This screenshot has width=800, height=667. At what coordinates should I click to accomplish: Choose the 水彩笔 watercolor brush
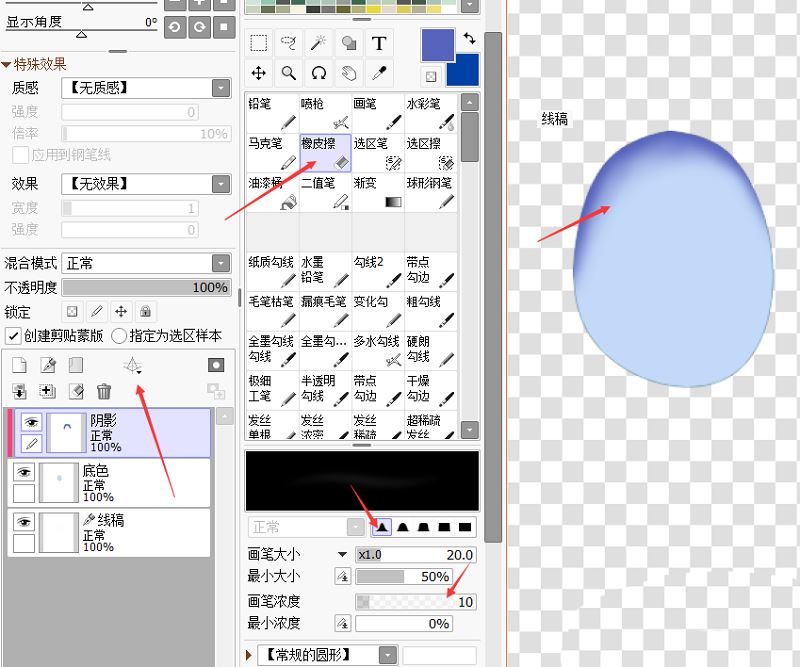pyautogui.click(x=430, y=113)
